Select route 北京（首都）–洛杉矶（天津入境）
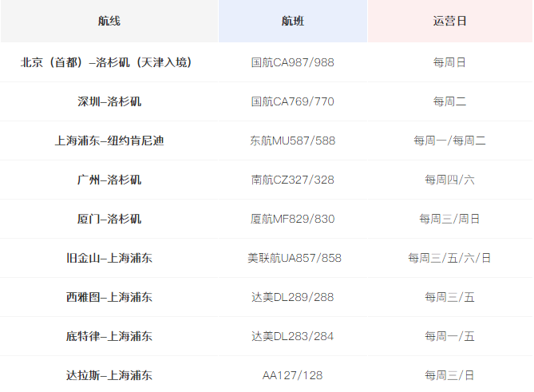 106,62
